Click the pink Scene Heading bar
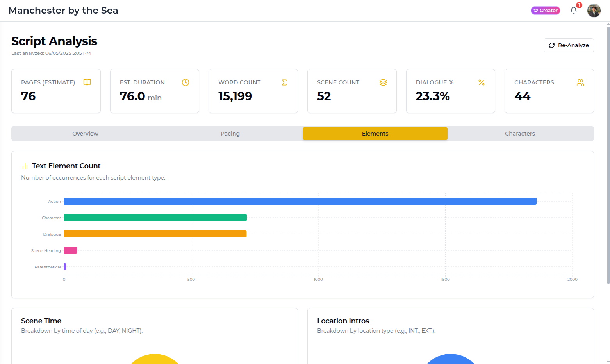Screen dimensions: 610x364 point(71,250)
